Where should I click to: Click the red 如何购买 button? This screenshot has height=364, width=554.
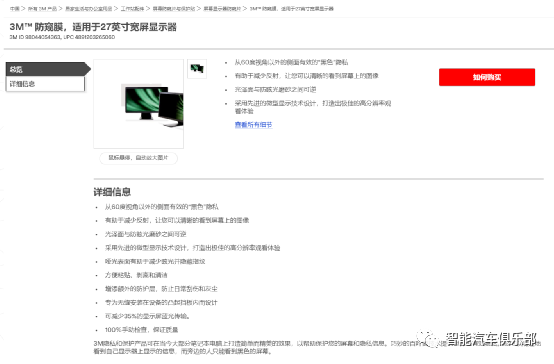point(487,77)
